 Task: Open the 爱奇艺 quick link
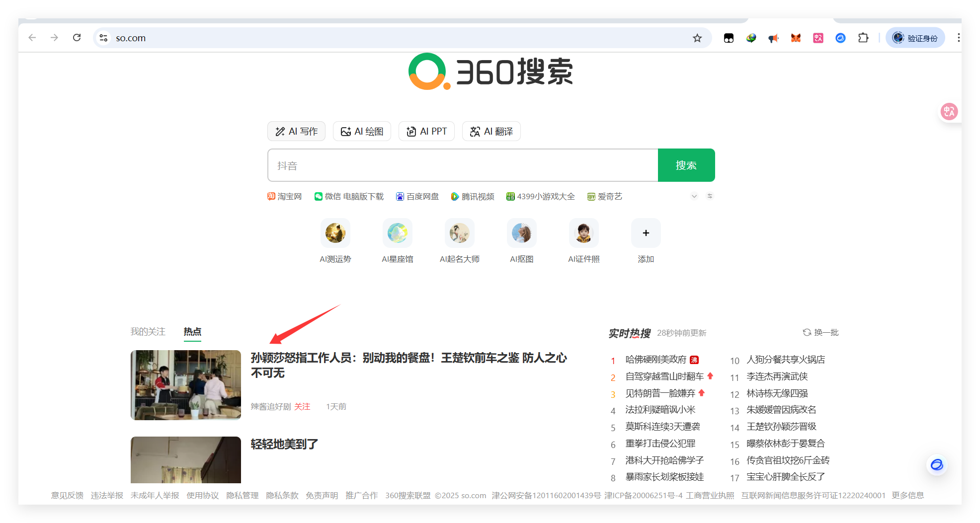tap(605, 196)
